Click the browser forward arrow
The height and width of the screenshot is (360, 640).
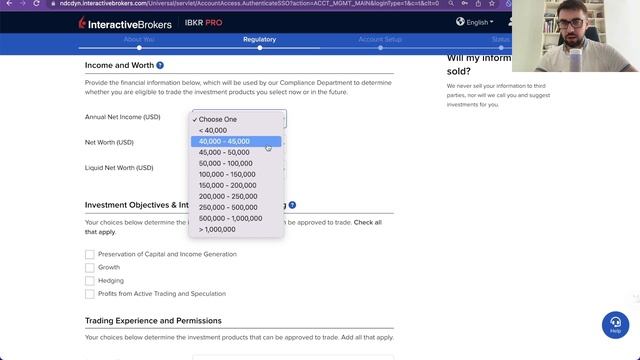(23, 3)
